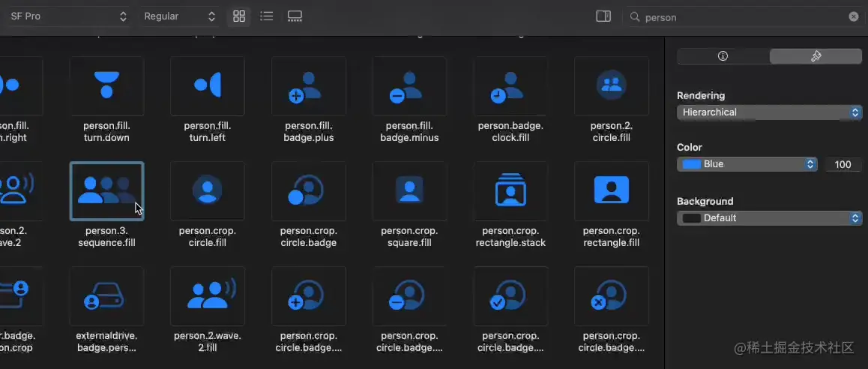Open the Default background dropdown

tap(770, 217)
